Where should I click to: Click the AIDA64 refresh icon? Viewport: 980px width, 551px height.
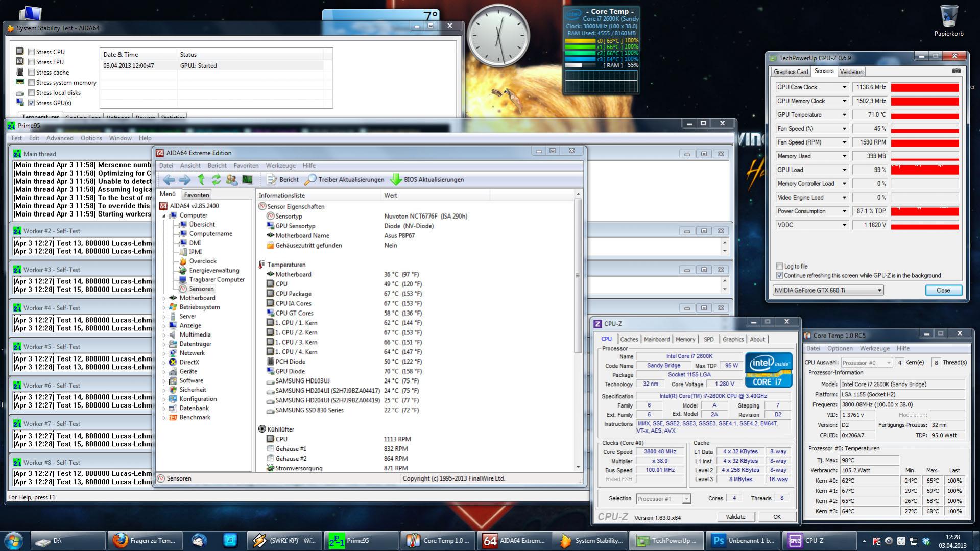(x=217, y=180)
